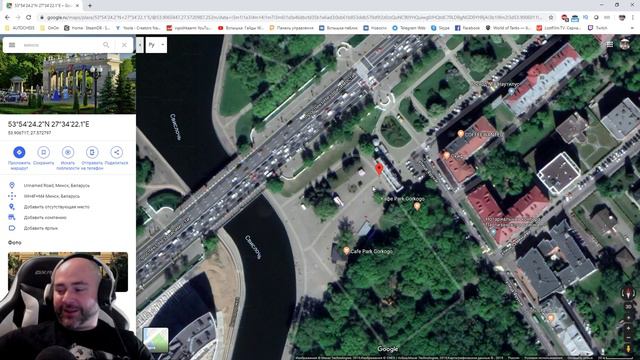Focus the Google Maps search input field
The width and height of the screenshot is (640, 360).
coord(61,45)
